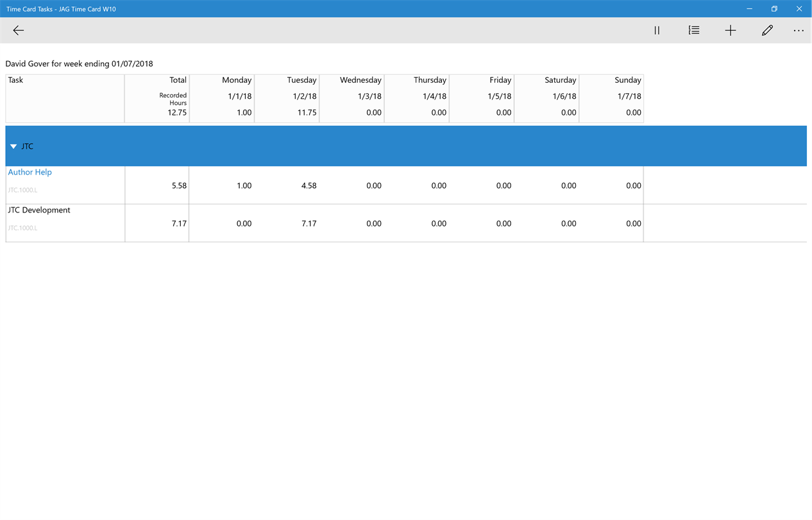Go back using the back arrow
This screenshot has width=812, height=520.
click(19, 30)
